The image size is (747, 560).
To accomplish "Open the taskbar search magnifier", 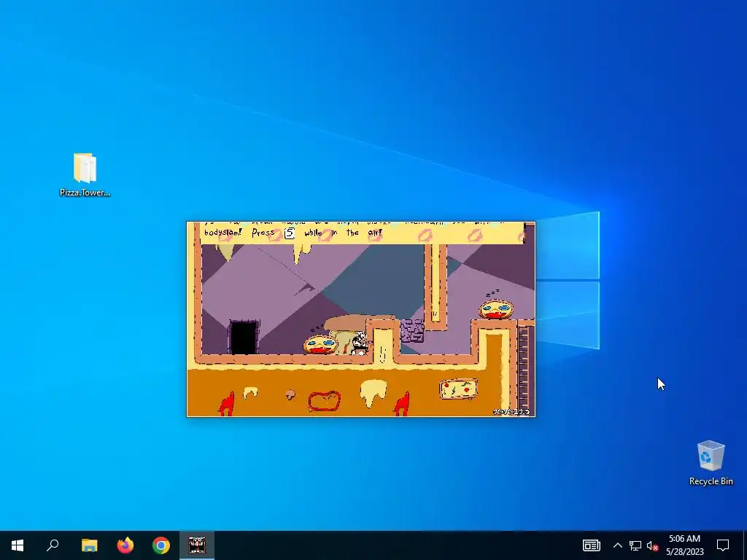I will point(53,545).
